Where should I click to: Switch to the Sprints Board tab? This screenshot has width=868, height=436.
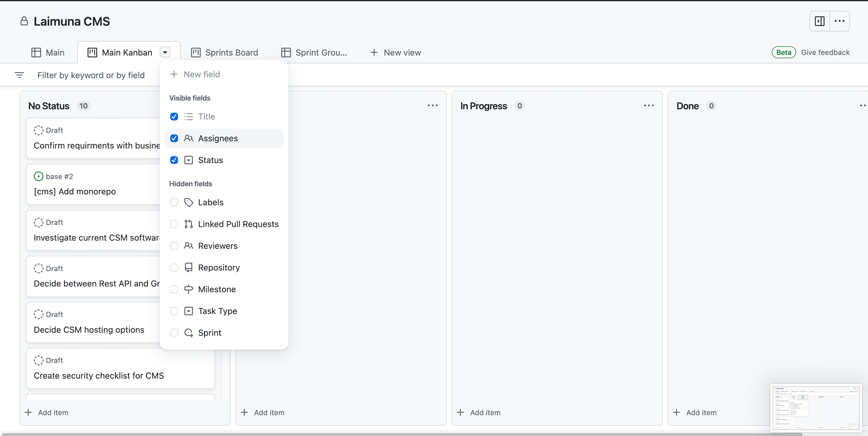[225, 53]
